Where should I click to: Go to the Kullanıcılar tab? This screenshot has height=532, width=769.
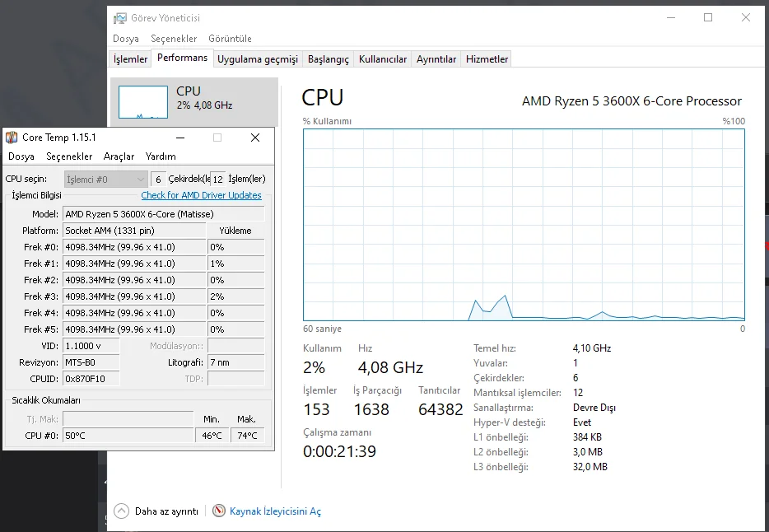(x=383, y=58)
